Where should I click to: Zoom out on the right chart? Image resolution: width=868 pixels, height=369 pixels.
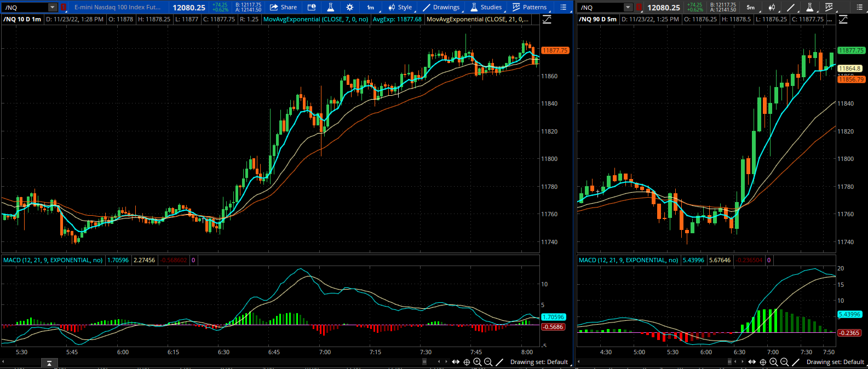pos(785,362)
